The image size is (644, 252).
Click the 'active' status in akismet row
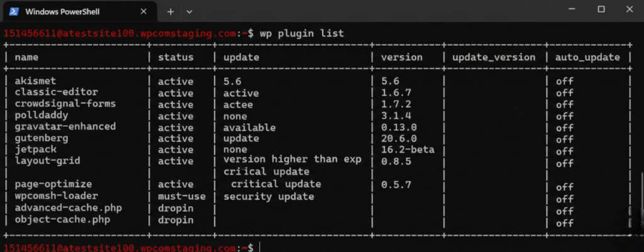tap(176, 82)
